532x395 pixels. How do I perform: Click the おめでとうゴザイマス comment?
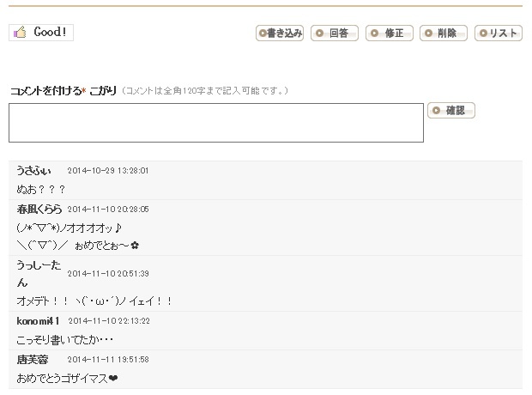point(67,378)
